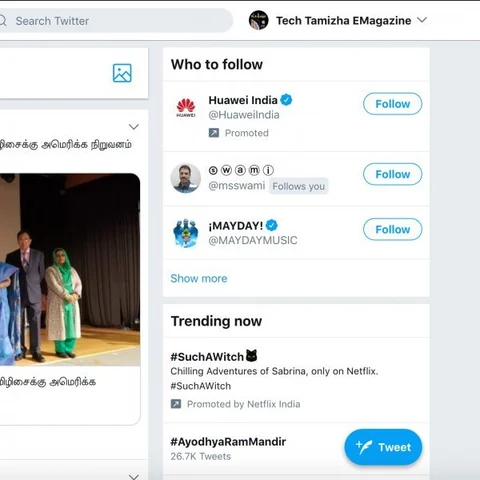Open the Tech Tamizha EMagazine profile avatar
The height and width of the screenshot is (480, 480).
[x=258, y=20]
